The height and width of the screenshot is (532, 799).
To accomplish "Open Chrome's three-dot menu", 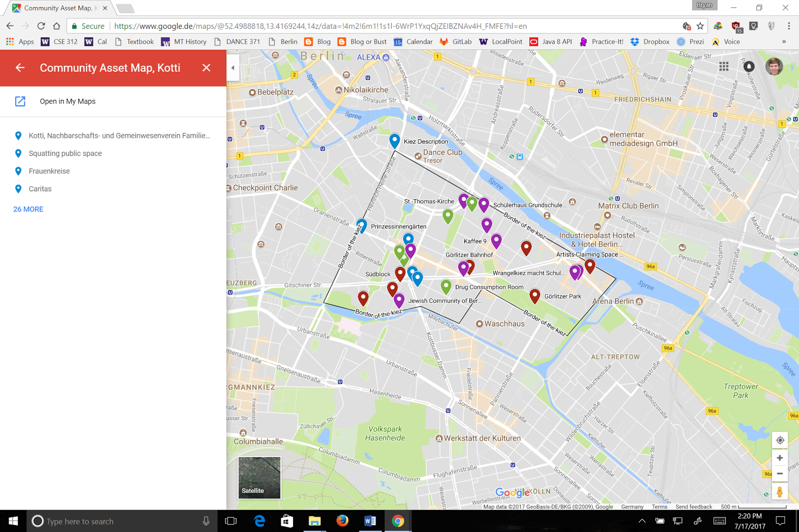I will click(789, 26).
